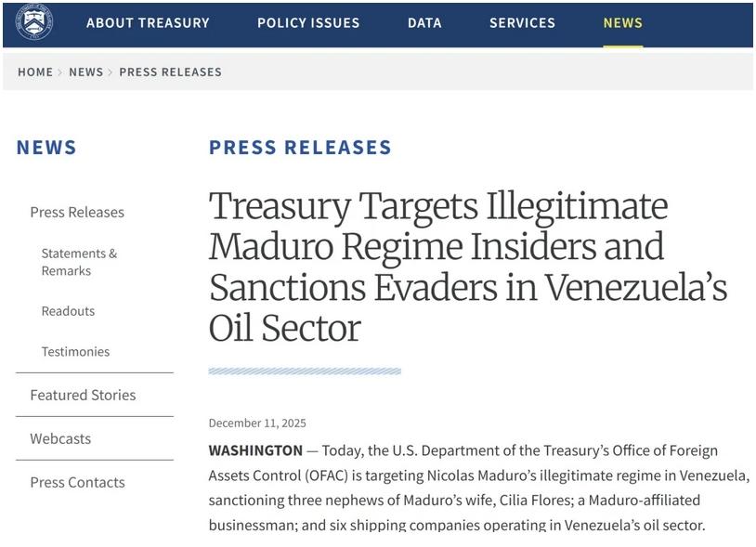Open the Webcasts sidebar link
Image resolution: width=756 pixels, height=547 pixels.
pos(60,439)
